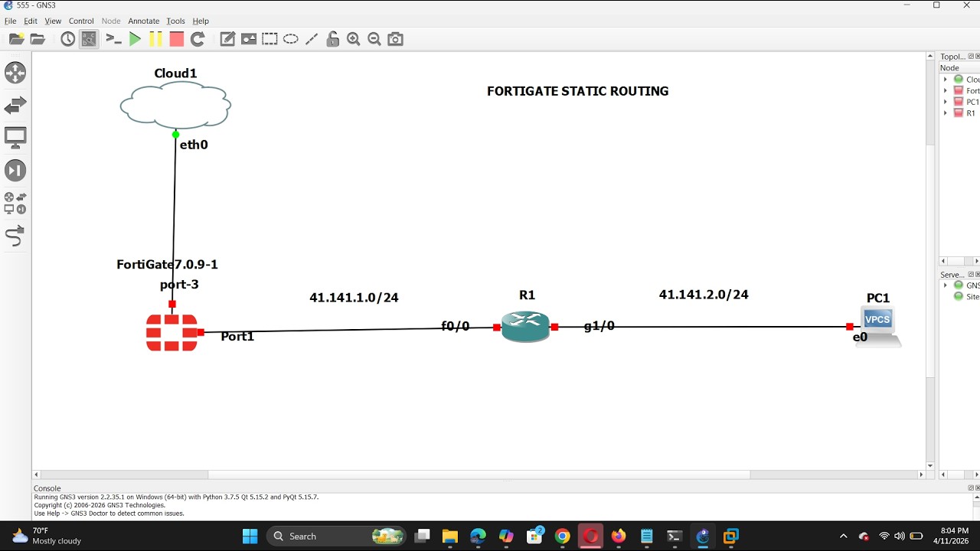This screenshot has width=980, height=551.
Task: Open console to all devices
Action: pyautogui.click(x=113, y=39)
